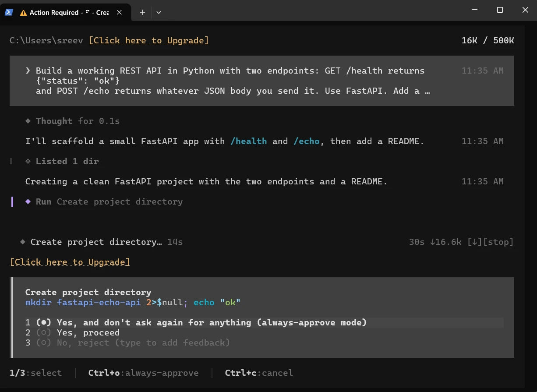Close the Action Required terminal tab
Image resolution: width=537 pixels, height=392 pixels.
point(119,12)
